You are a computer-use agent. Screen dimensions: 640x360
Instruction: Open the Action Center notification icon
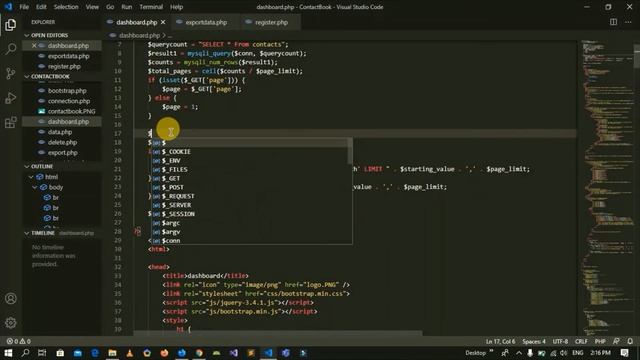tap(624, 353)
